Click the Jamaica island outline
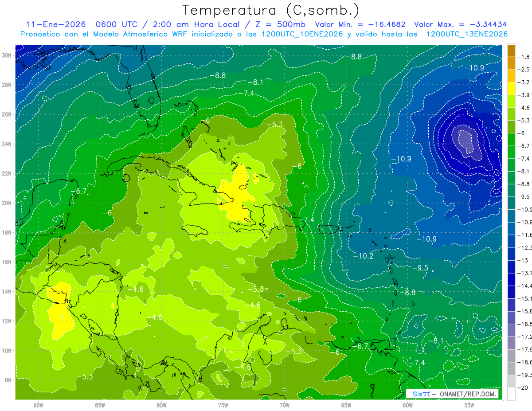The height and width of the screenshot is (411, 532). tap(196, 231)
